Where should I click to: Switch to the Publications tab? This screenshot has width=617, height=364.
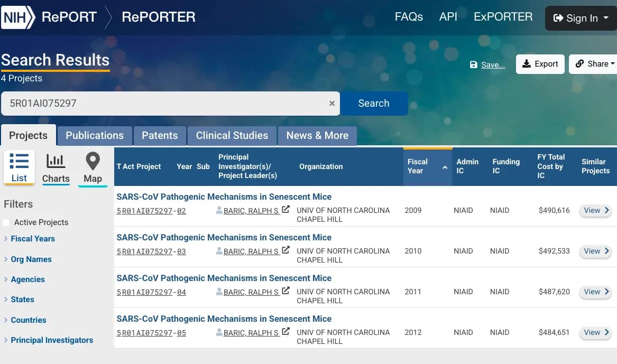point(95,135)
